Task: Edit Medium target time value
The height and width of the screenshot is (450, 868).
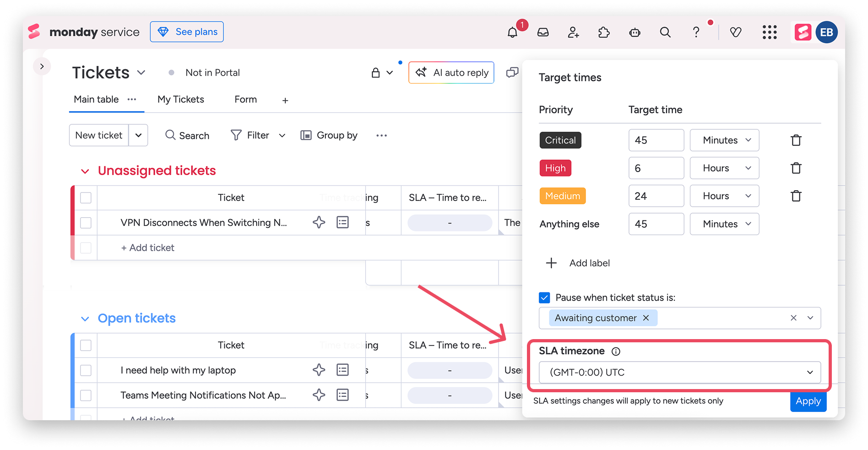Action: 656,196
